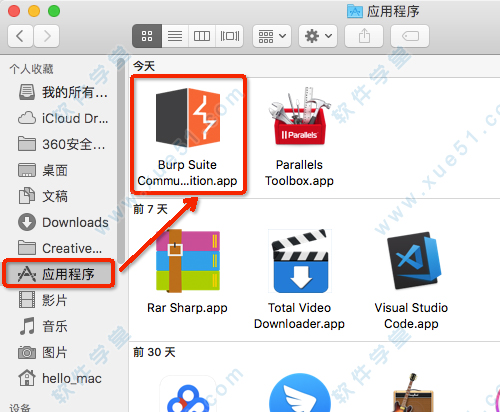Click the 个人收藏 sidebar section header
Screen dimensions: 500x412
click(x=31, y=69)
